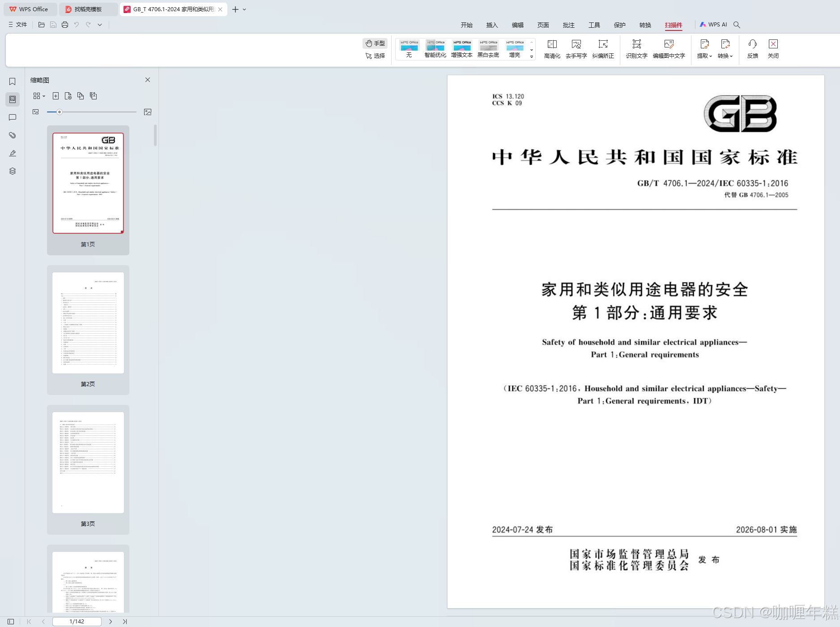Adjust the thumbnail size slider handle
The image size is (840, 627).
pos(60,112)
